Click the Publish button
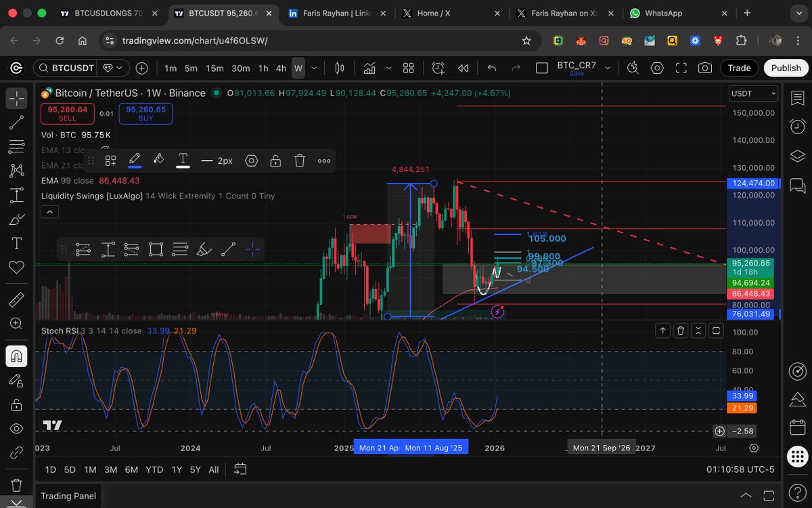Screen dimensions: 812x508 786,68
